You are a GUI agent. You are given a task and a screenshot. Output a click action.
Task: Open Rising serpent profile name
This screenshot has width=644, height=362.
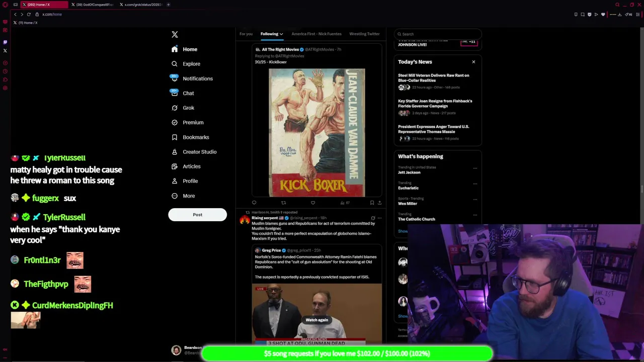tap(265, 218)
